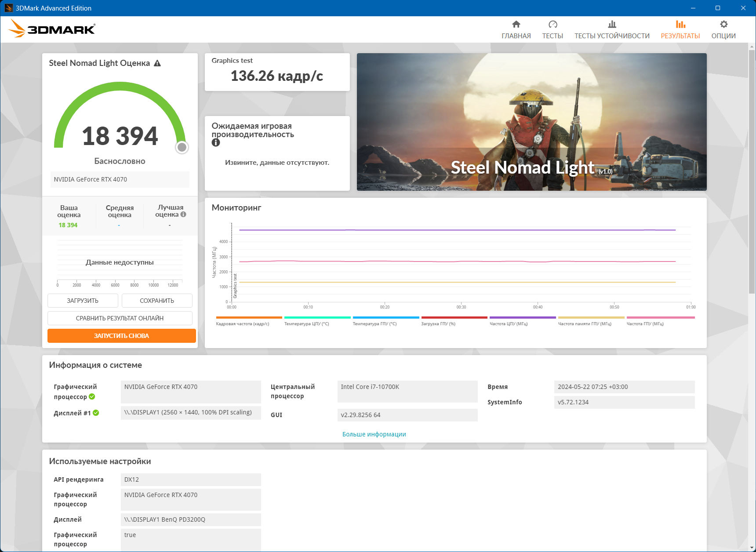This screenshot has height=552, width=756.
Task: Click the NVIDIA GeForce RTX 4070 field under the gauge
Action: tap(120, 179)
